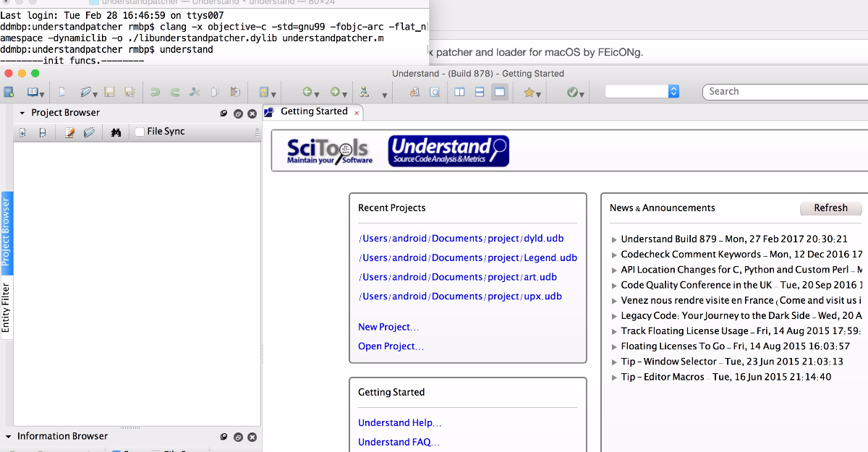This screenshot has width=868, height=452.
Task: Click the find in files icon
Action: [414, 92]
